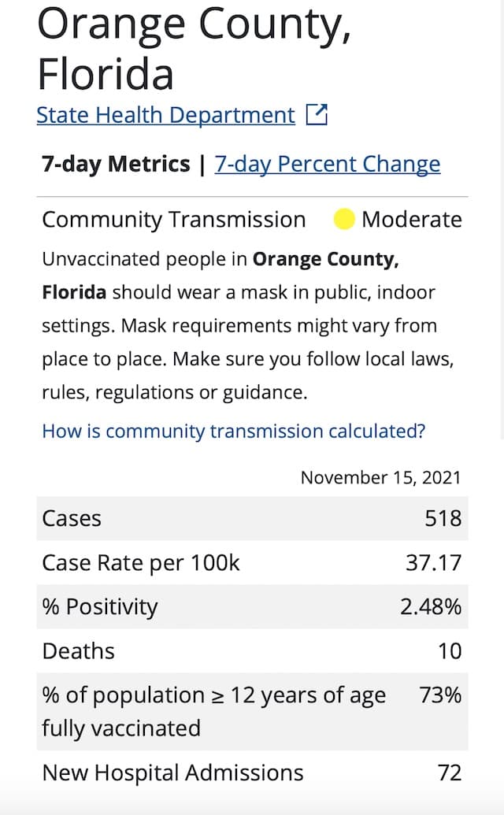
Task: Select the Moderate transmission level label
Action: pyautogui.click(x=412, y=220)
